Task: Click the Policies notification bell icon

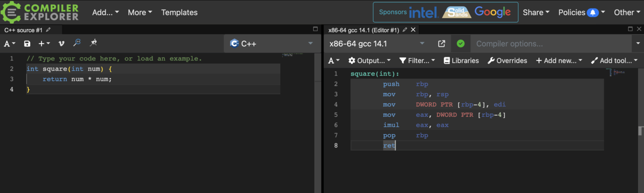Action: click(x=593, y=12)
